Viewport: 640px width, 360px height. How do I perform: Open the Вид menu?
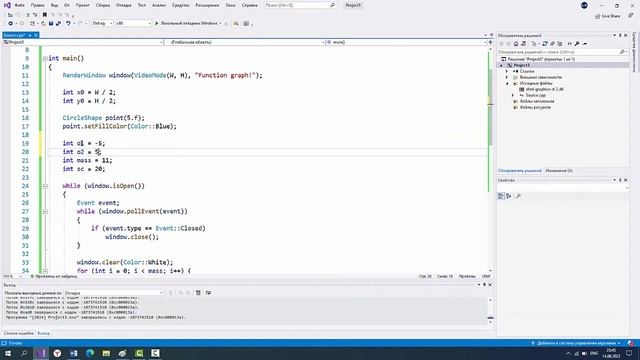click(54, 5)
